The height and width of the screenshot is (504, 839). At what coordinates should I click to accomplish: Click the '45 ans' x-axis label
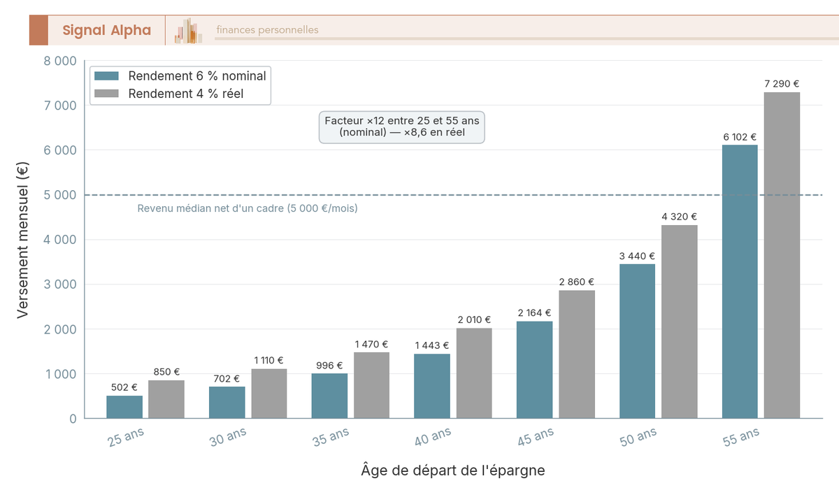tap(536, 438)
